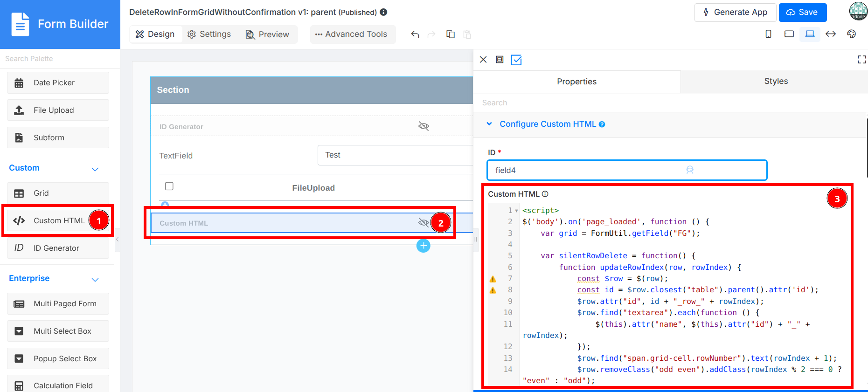The image size is (868, 392).
Task: Switch to tablet view icon
Action: (789, 34)
